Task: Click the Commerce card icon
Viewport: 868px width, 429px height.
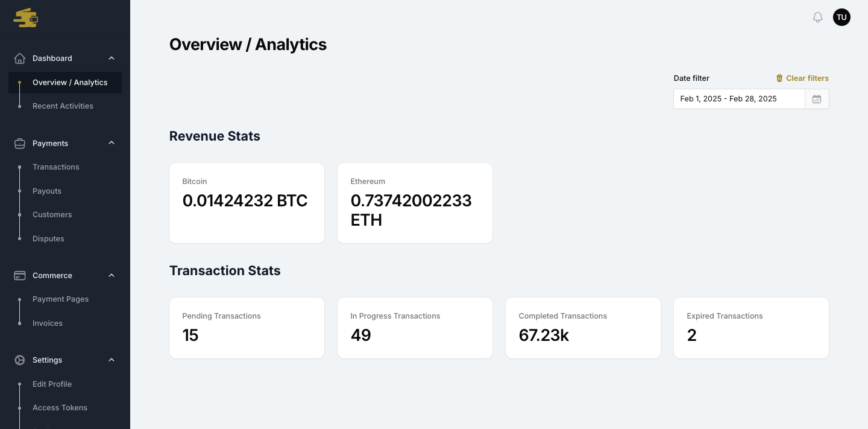Action: tap(20, 276)
